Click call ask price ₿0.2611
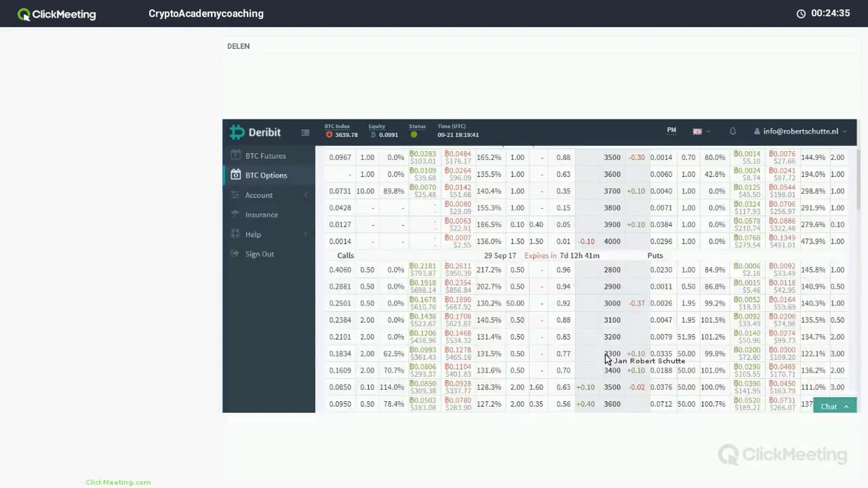The width and height of the screenshot is (868, 488). [x=458, y=266]
